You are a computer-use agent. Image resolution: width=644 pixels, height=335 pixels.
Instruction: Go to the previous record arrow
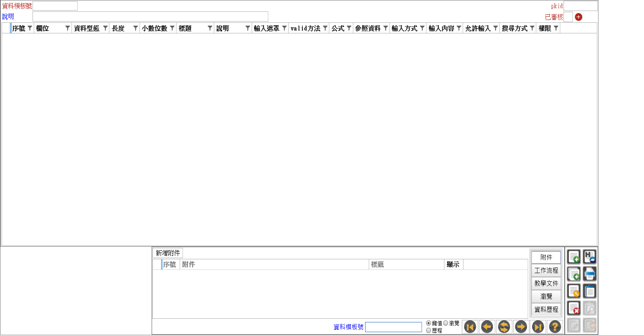(x=487, y=326)
